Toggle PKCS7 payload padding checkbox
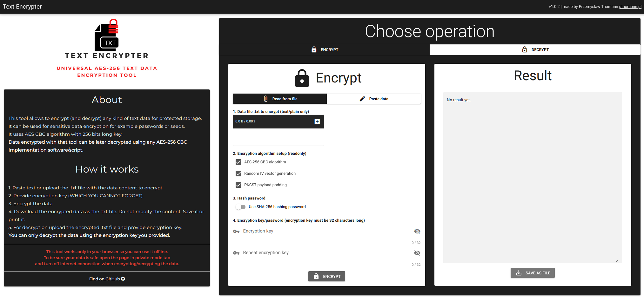This screenshot has width=644, height=308. click(x=238, y=185)
